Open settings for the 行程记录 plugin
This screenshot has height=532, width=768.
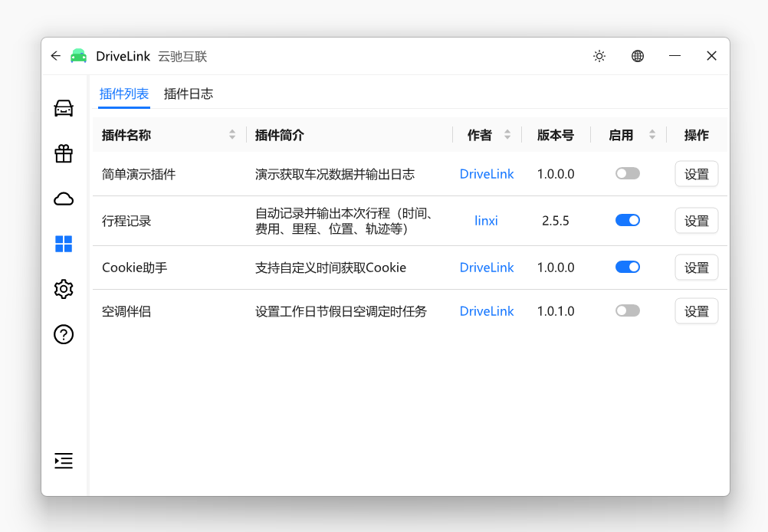click(x=696, y=220)
